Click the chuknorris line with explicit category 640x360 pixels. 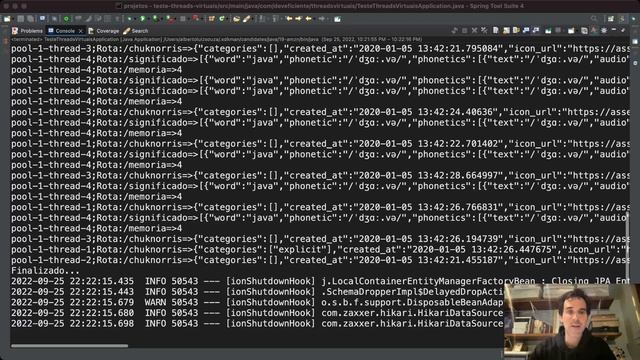pyautogui.click(x=320, y=250)
